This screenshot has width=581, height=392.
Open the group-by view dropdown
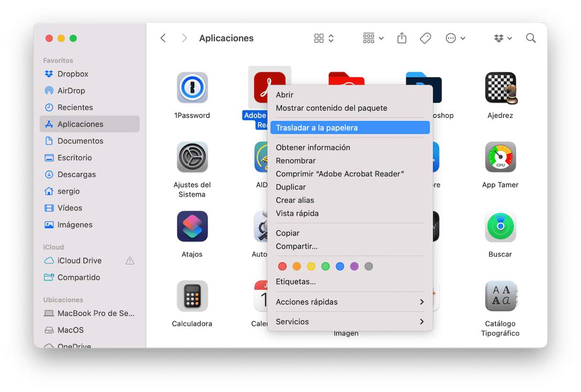(x=373, y=38)
